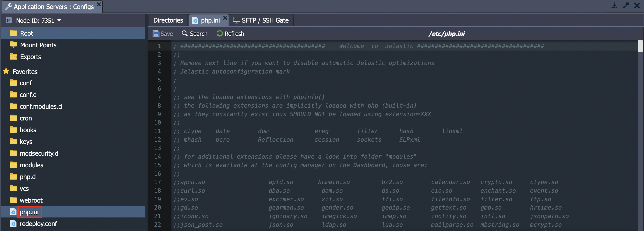This screenshot has height=231, width=644.
Task: Click the /etc/php.ini path title
Action: [447, 34]
